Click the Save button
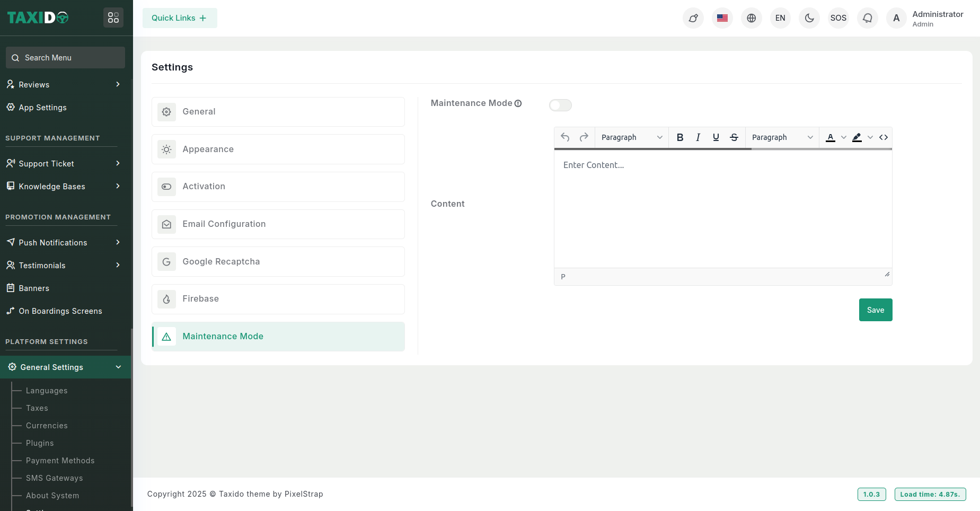The image size is (980, 511). (x=875, y=310)
